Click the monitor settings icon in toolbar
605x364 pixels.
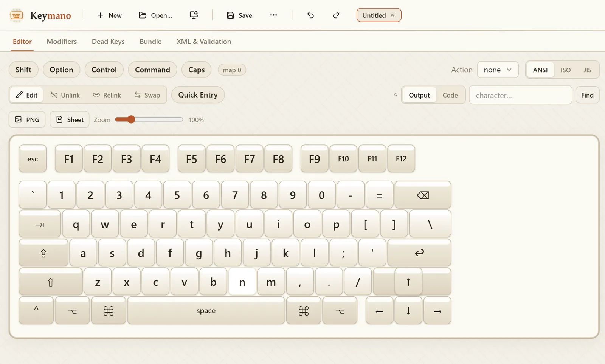(194, 15)
